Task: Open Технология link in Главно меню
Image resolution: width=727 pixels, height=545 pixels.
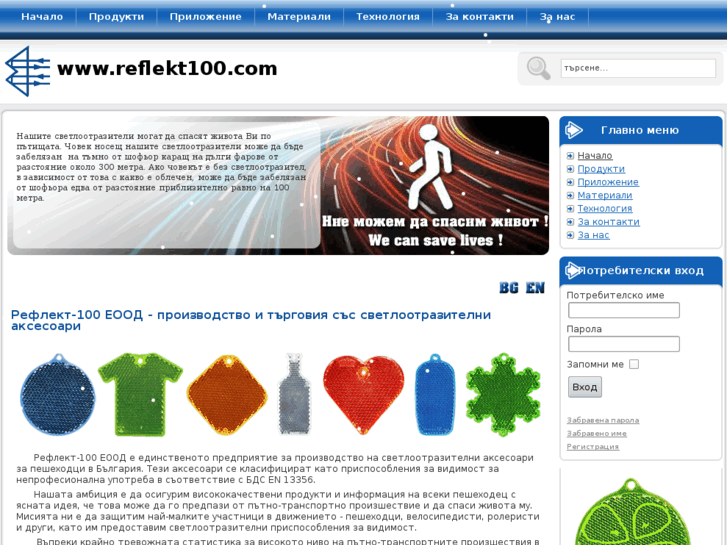Action: [605, 209]
